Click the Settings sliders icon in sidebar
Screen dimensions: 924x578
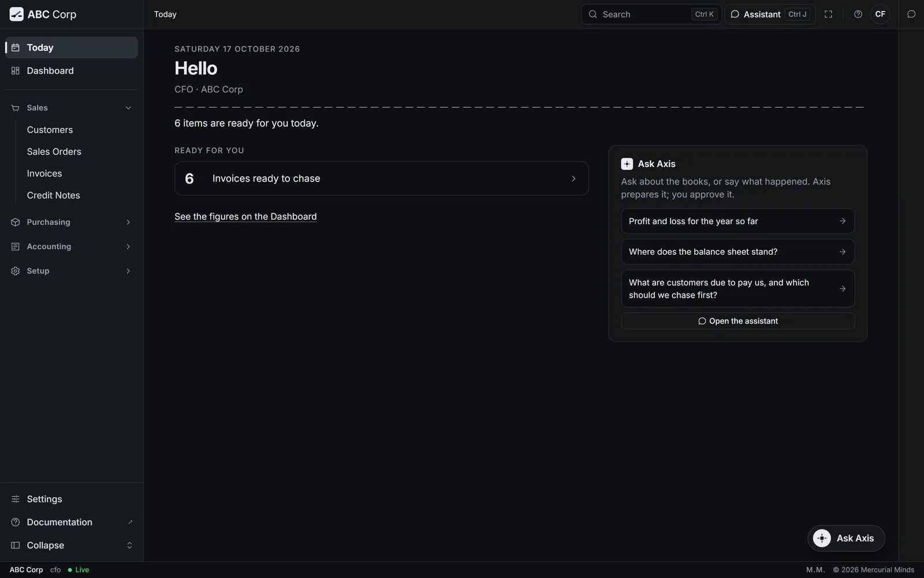pos(16,499)
